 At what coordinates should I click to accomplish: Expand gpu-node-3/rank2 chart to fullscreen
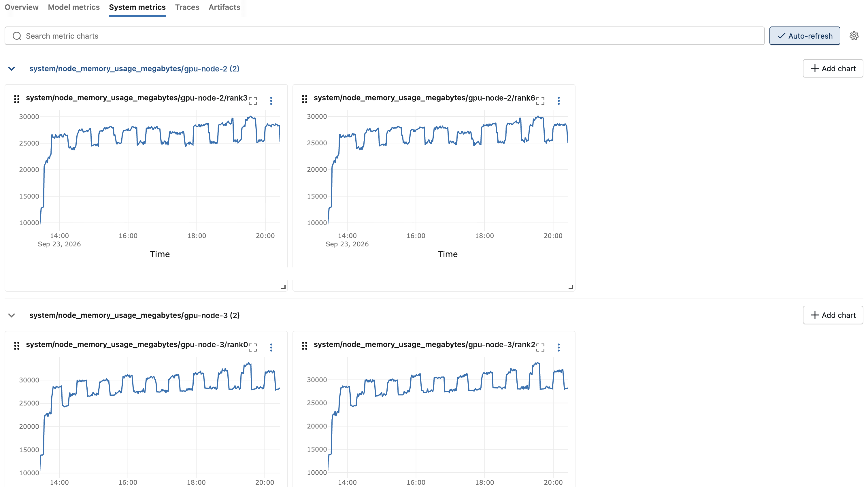(540, 348)
